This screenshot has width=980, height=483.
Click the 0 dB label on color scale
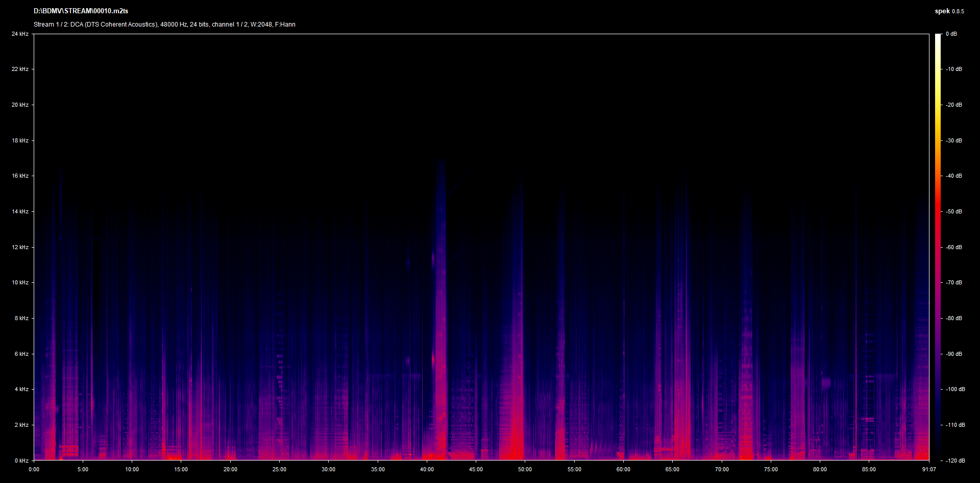tap(951, 34)
